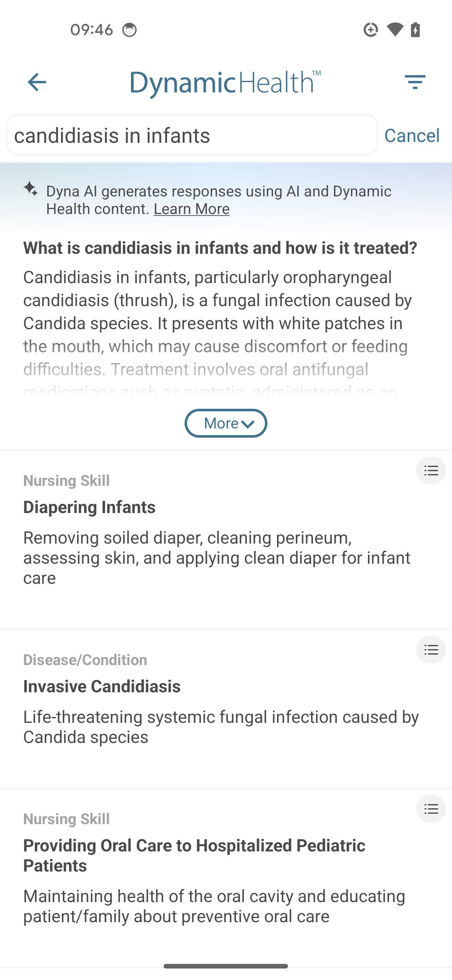Expand the AI answer with More
Screen dimensions: 452x980
226,423
